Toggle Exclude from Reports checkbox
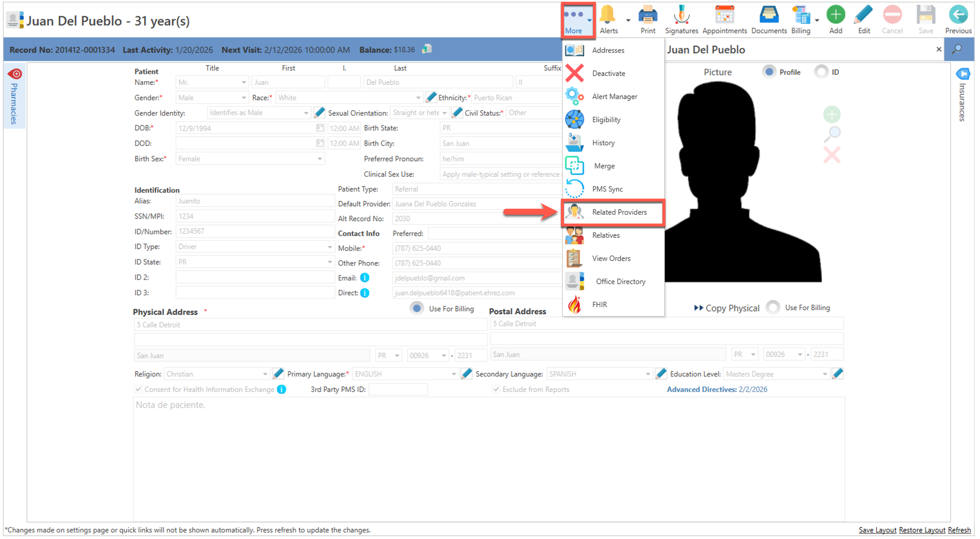 click(496, 390)
